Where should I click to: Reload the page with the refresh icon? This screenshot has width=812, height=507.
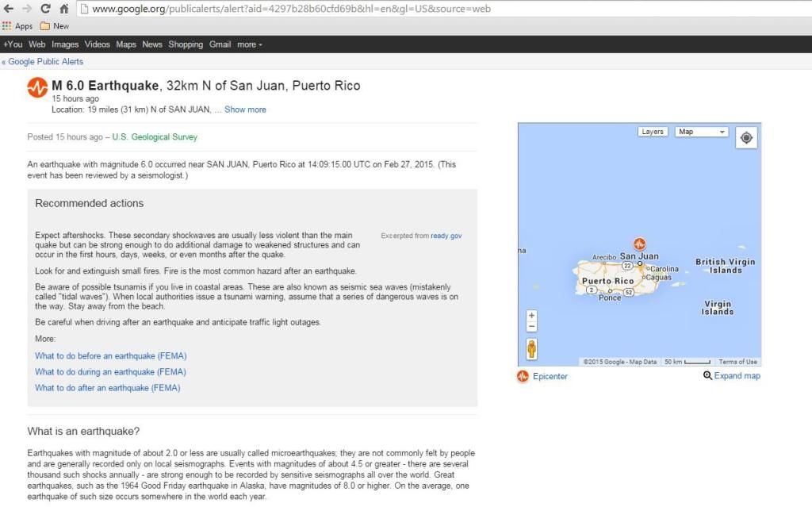pyautogui.click(x=45, y=9)
